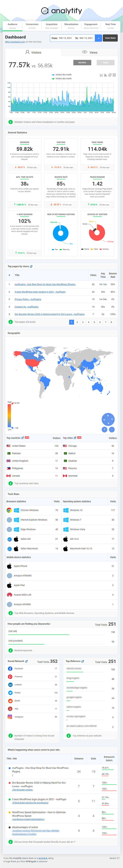Click the five-star rating link
The width and height of the screenshot is (123, 868).
[x=43, y=858]
